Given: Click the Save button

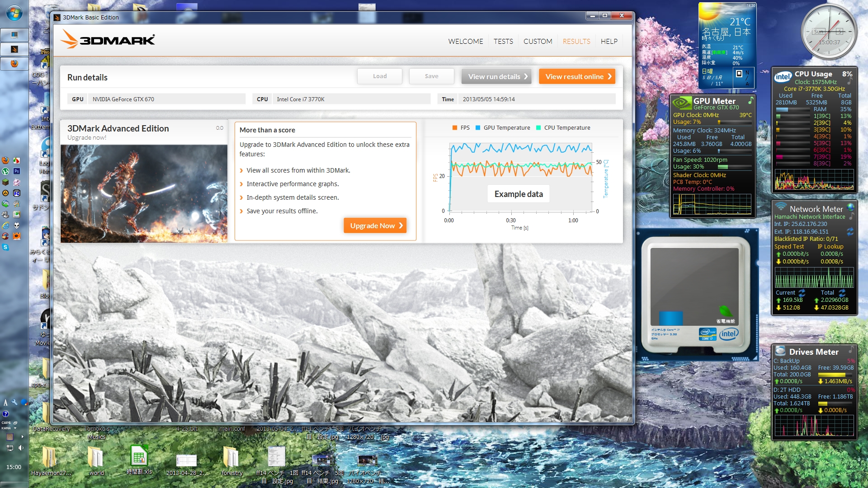Looking at the screenshot, I should (x=432, y=76).
